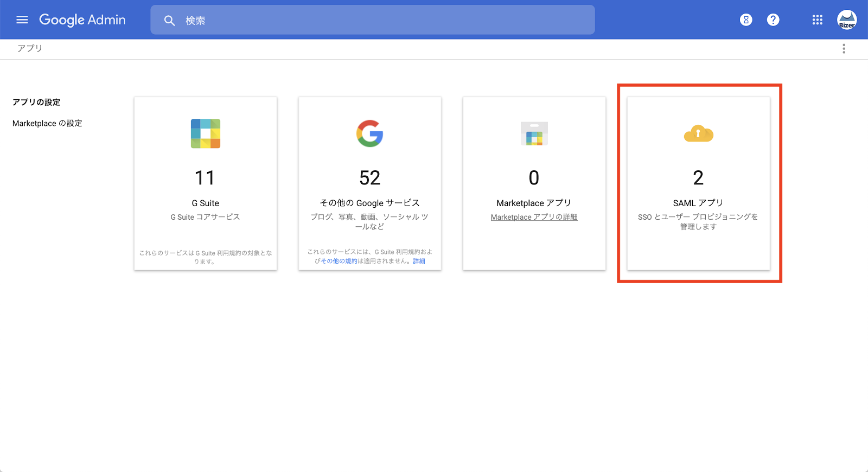Select アプリの設定 in the sidebar
Image resolution: width=868 pixels, height=472 pixels.
pos(36,102)
